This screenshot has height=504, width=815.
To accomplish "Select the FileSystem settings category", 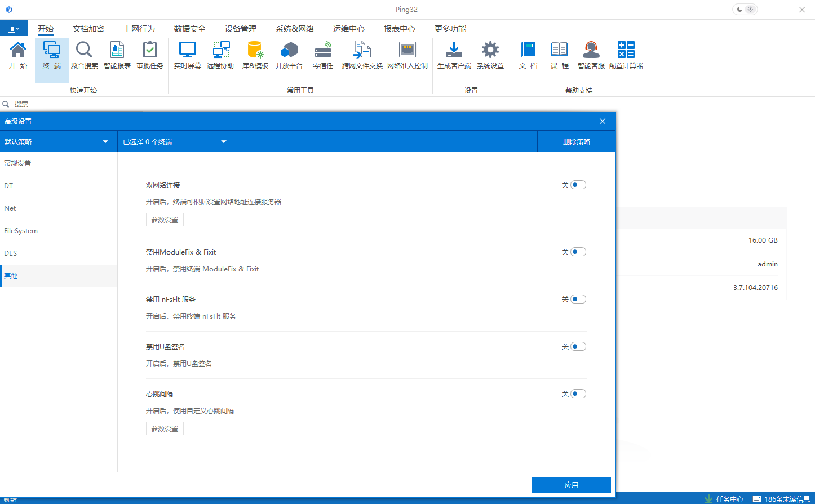I will coord(21,231).
